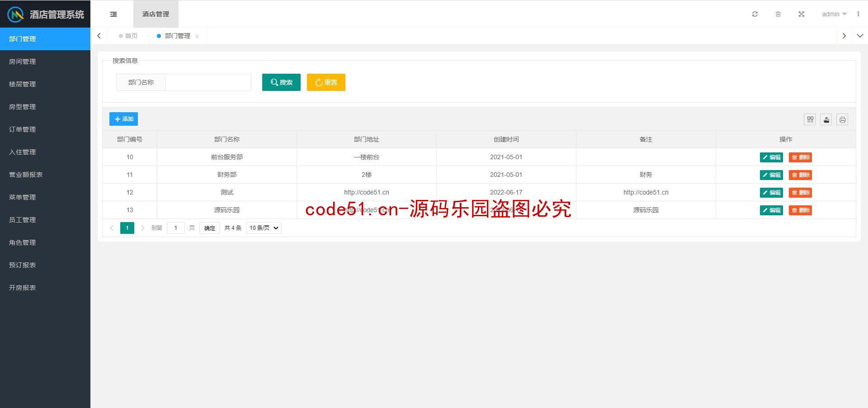Edit the 财务部 row
The height and width of the screenshot is (408, 868).
(x=771, y=175)
